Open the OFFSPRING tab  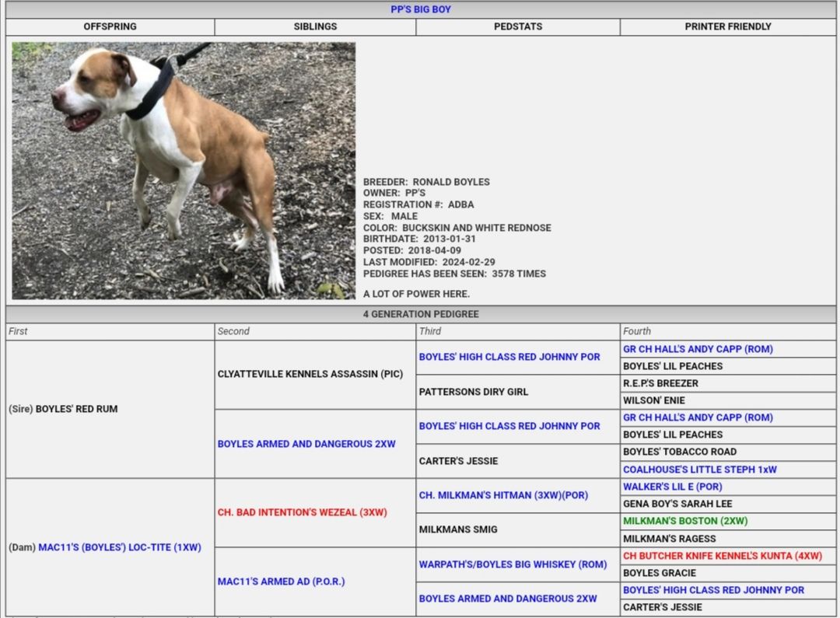(x=110, y=26)
